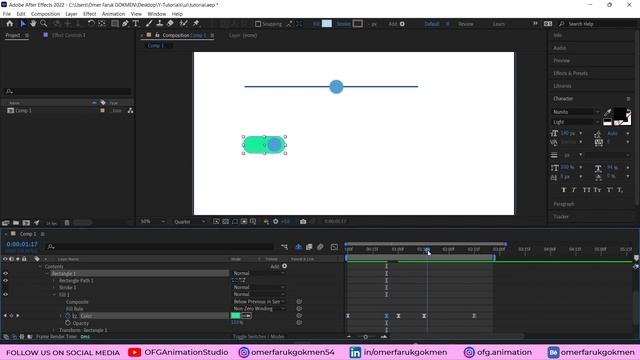Click the new folder icon in Project panel
The image size is (640, 360).
[16, 223]
